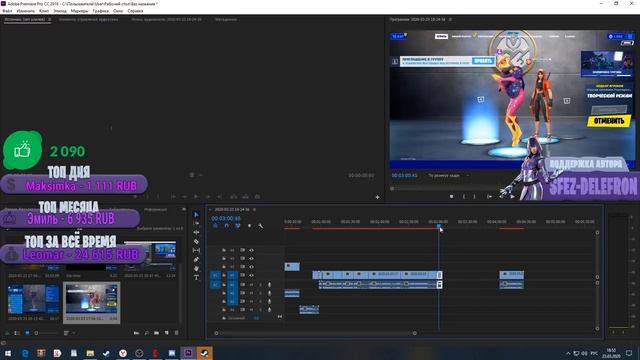Select the Razor tool
Image resolution: width=640 pixels, height=360 pixels.
pos(196,241)
